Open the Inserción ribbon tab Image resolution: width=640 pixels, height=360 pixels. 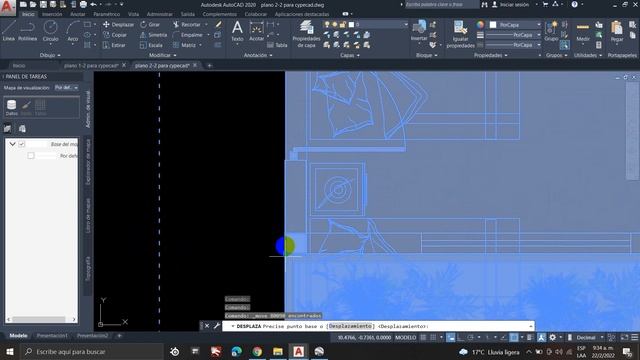[x=52, y=14]
